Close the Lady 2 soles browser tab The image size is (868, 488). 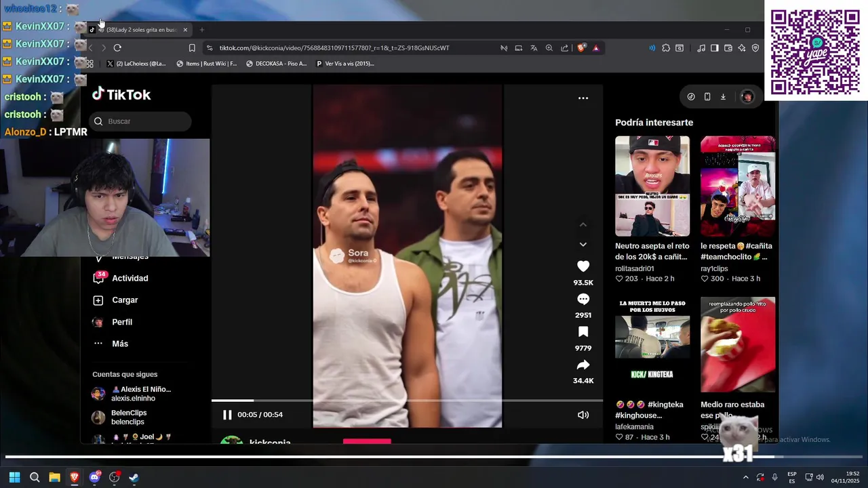pyautogui.click(x=185, y=30)
